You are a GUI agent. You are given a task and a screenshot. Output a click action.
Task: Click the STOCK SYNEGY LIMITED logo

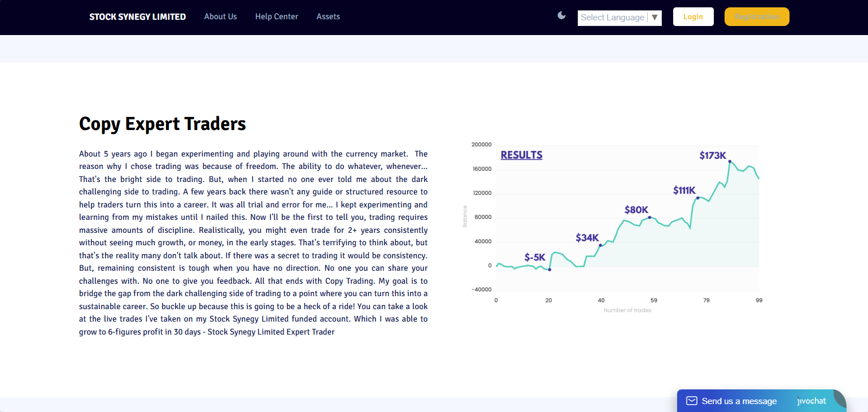coord(138,17)
